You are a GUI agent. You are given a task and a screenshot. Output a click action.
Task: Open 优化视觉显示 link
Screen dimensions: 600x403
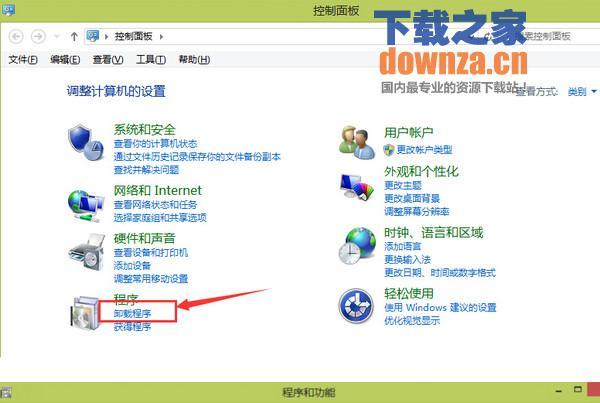[x=412, y=321]
